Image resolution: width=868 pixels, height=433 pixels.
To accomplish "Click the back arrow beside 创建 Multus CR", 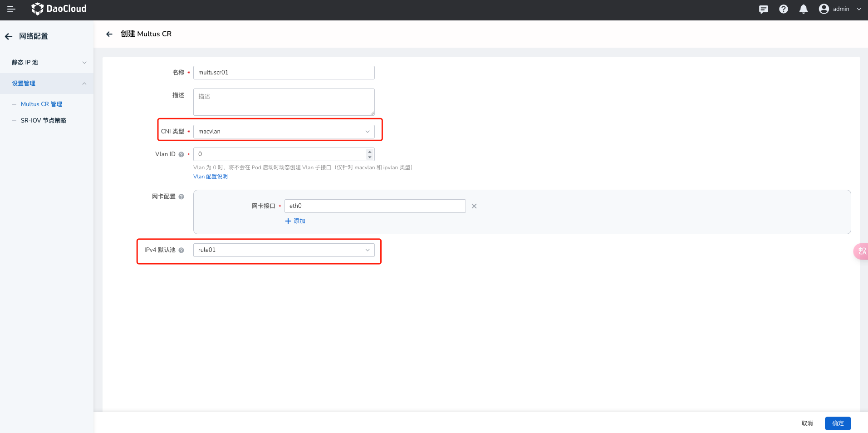I will point(109,34).
